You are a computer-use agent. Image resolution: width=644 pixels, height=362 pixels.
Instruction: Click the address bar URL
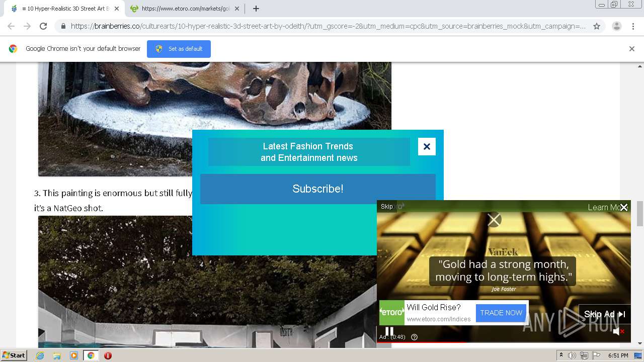pos(328,26)
